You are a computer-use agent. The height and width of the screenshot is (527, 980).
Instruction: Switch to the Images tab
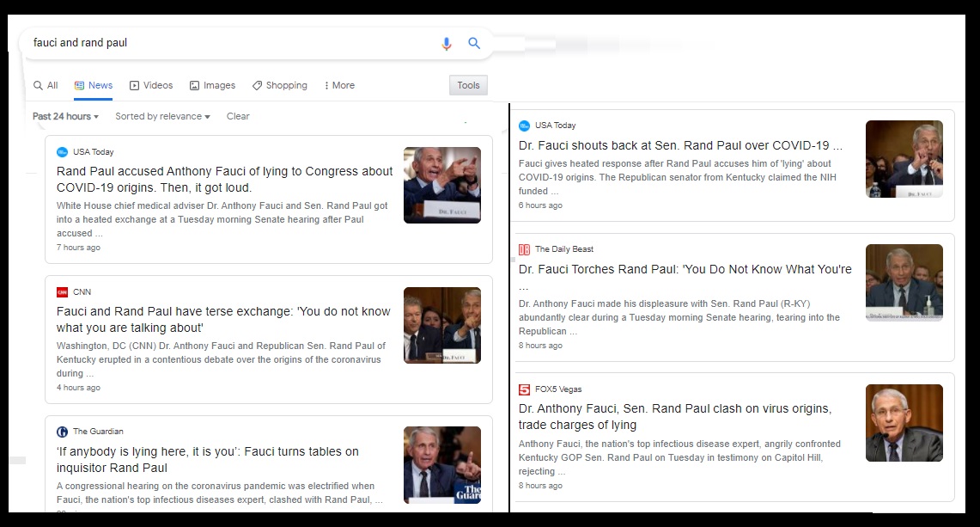tap(212, 86)
